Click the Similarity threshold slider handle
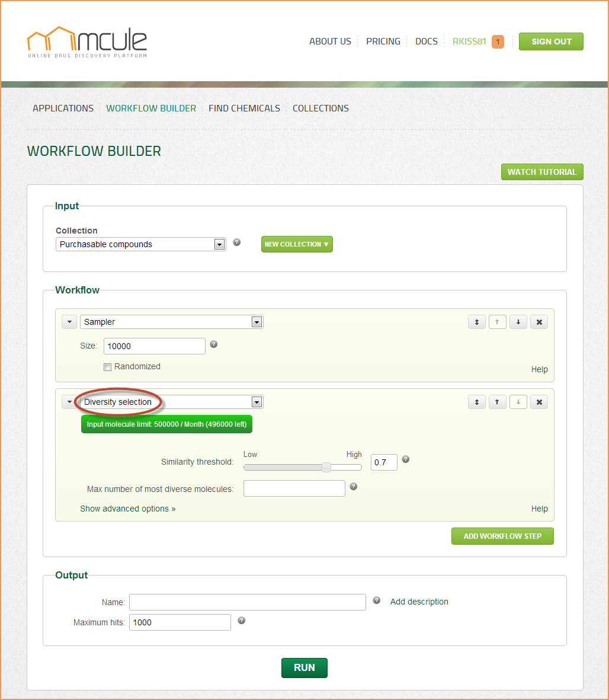This screenshot has width=609, height=700. [x=326, y=467]
